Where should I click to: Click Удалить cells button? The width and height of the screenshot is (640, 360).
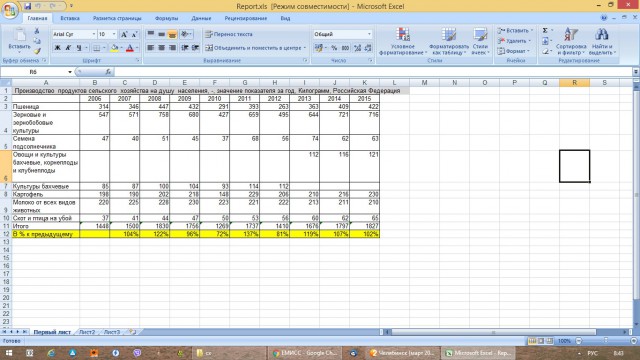(x=514, y=41)
